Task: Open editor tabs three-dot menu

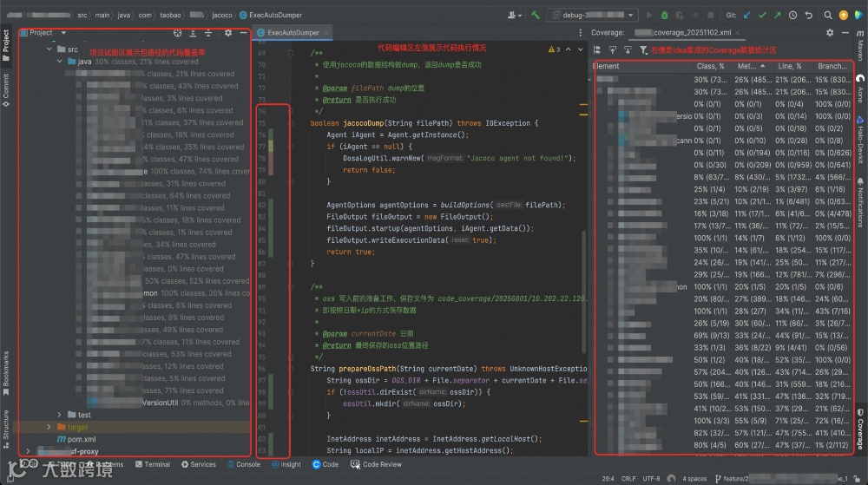Action: click(580, 33)
